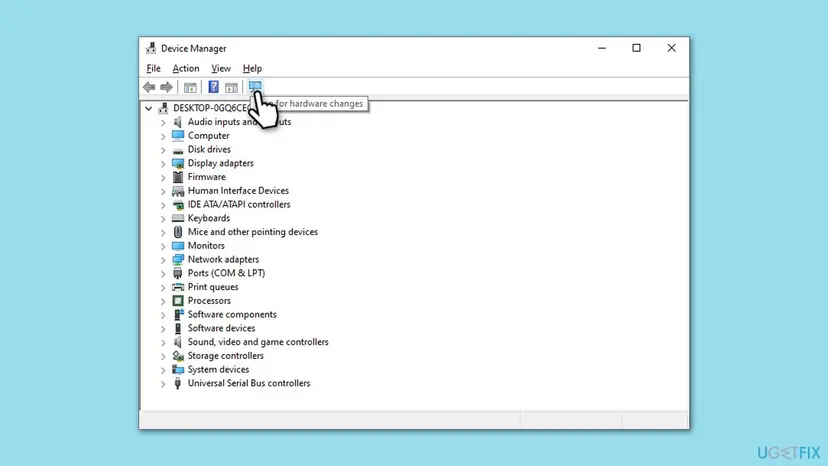Click the Computer category icon

[178, 136]
